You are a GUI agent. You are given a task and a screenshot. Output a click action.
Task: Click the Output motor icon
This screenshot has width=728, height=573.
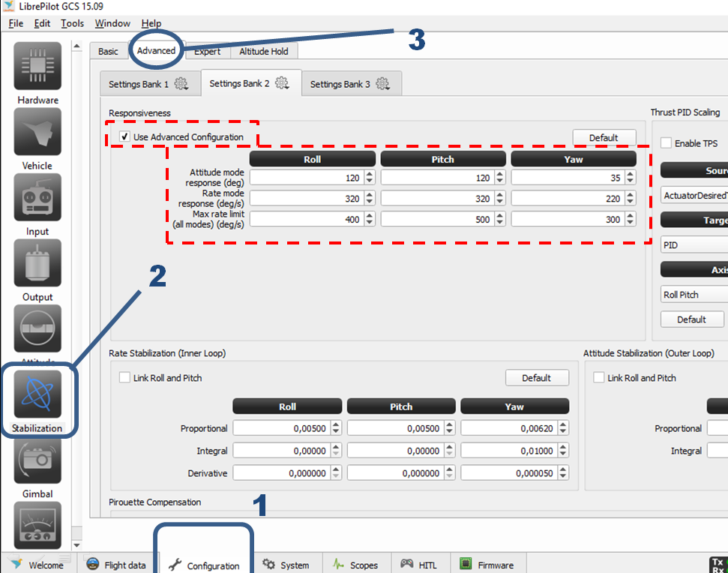pos(37,263)
